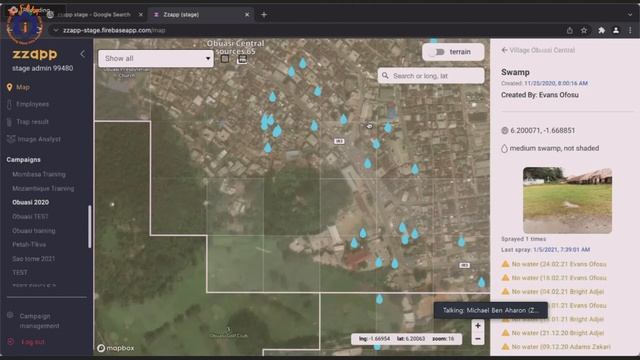Image resolution: width=640 pixels, height=360 pixels.
Task: Click the No water 18.02.21 Evans Ofosu entry
Action: click(554, 278)
